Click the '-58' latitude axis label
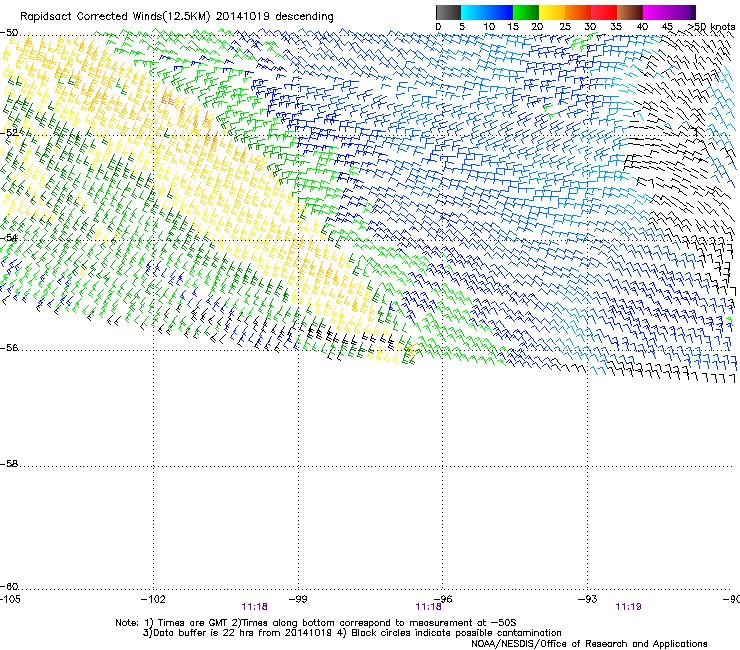The image size is (740, 650). (9, 464)
